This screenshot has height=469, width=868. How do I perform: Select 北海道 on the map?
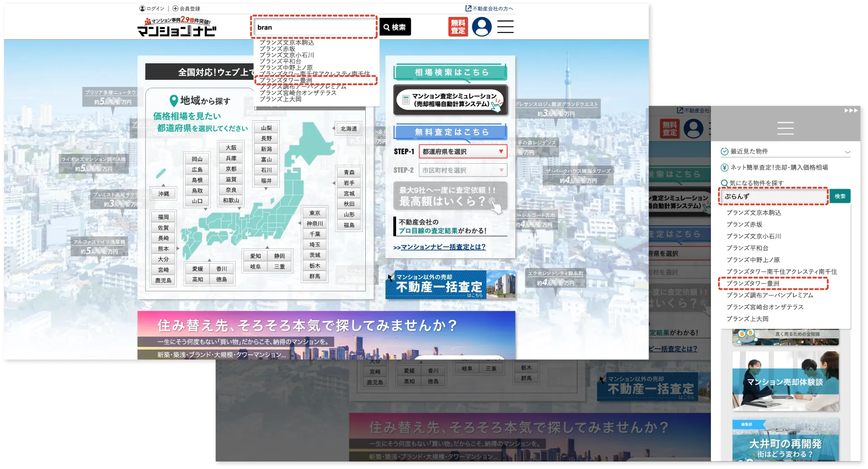pos(349,128)
